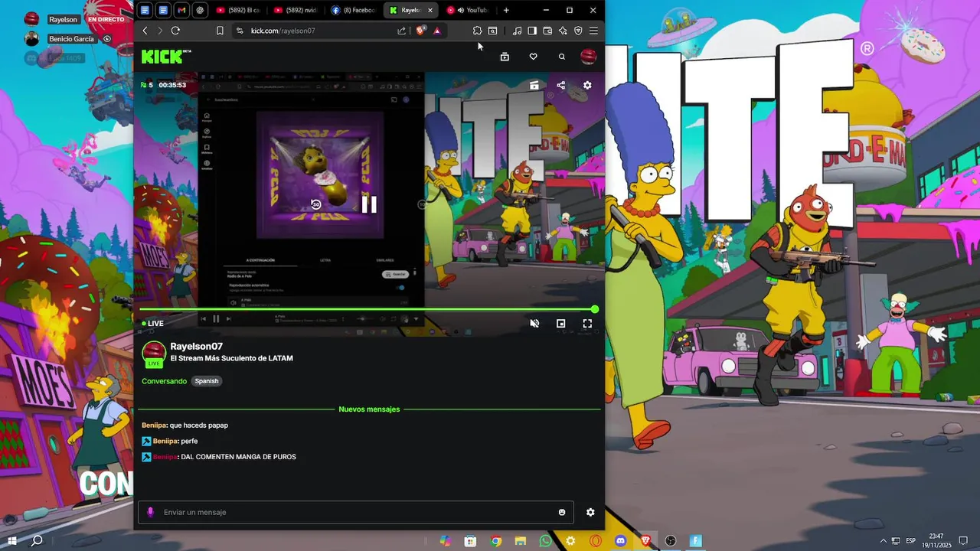This screenshot has height=551, width=980.
Task: Open chat settings gear
Action: click(x=590, y=512)
